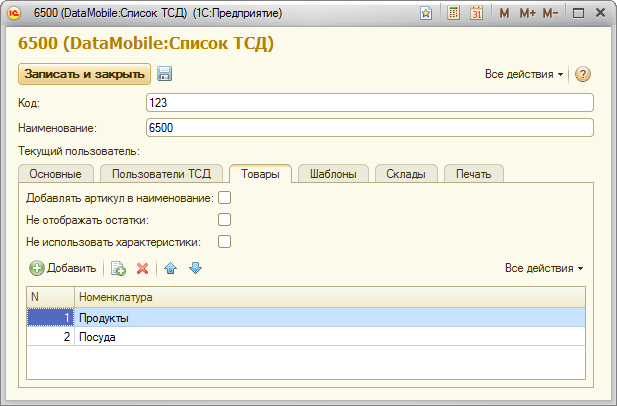617x406 pixels.
Task: Click the M- memory subtract button
Action: (550, 13)
